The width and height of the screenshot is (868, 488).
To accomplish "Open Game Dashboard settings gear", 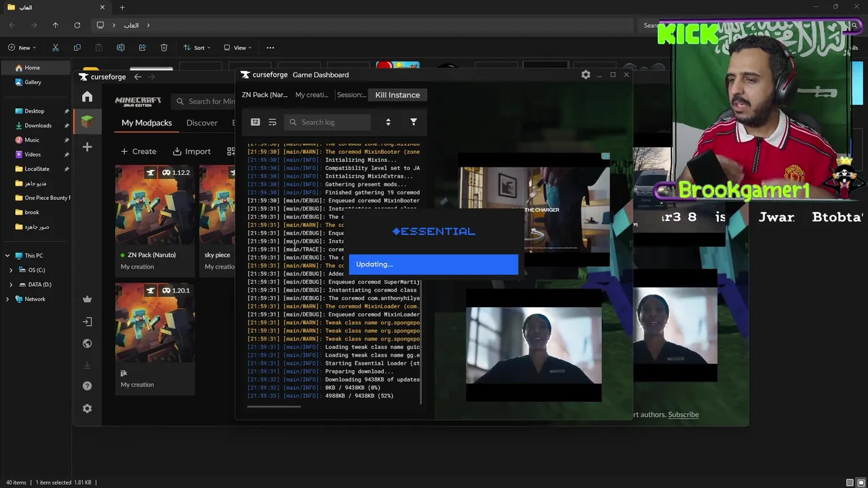I will (x=586, y=75).
